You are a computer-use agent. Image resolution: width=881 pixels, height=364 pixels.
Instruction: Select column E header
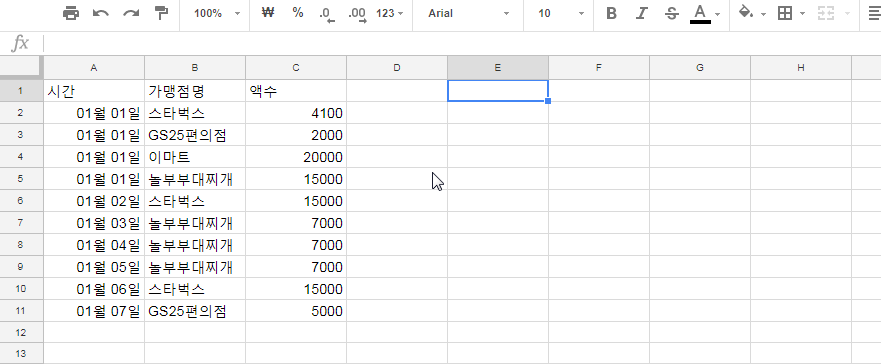[x=498, y=67]
